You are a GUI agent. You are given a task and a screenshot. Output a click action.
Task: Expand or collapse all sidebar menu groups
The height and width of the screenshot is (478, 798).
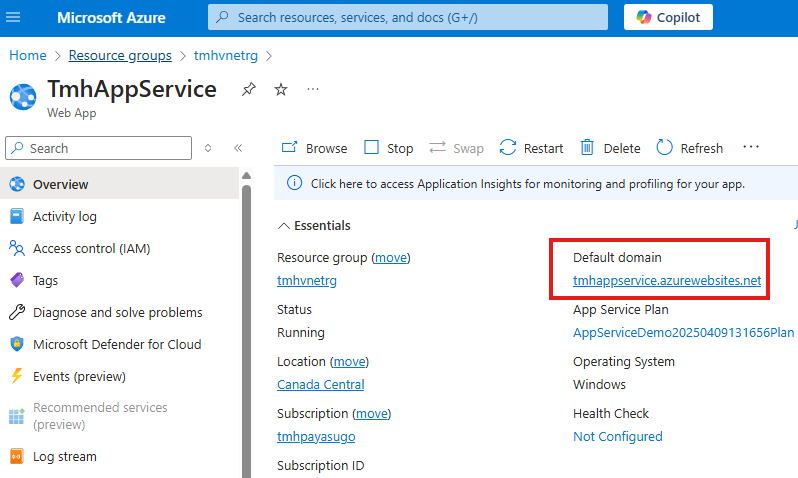[x=208, y=148]
